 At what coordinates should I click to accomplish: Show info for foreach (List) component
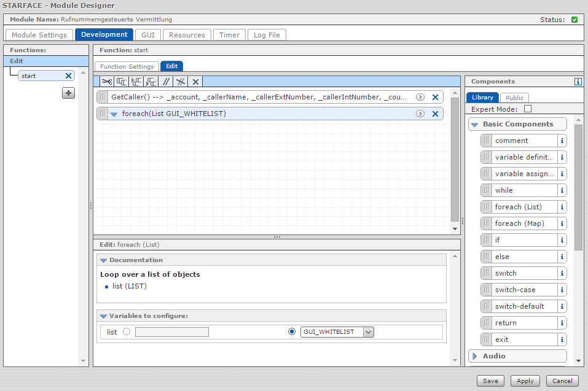[562, 207]
